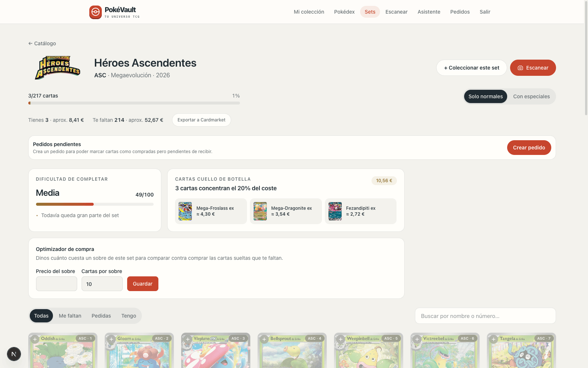Click the Crear pedido button
Image resolution: width=588 pixels, height=368 pixels.
pyautogui.click(x=529, y=148)
